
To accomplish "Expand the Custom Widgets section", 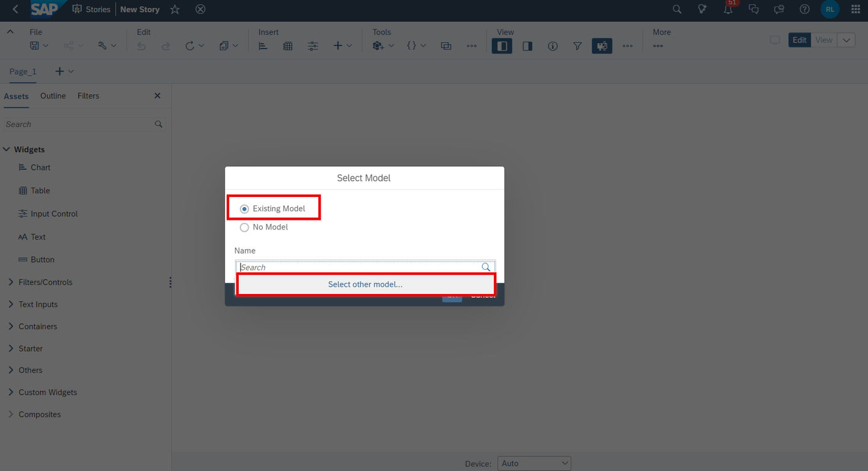I will (11, 392).
